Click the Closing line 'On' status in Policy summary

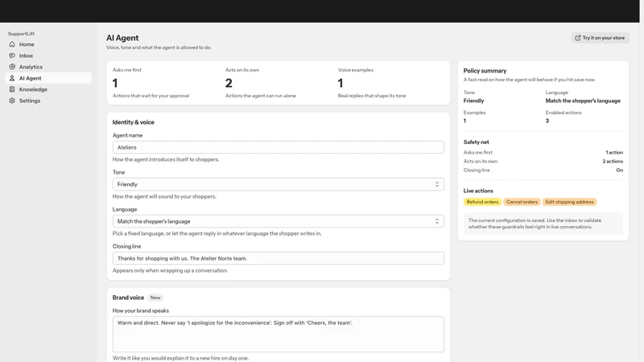click(619, 170)
